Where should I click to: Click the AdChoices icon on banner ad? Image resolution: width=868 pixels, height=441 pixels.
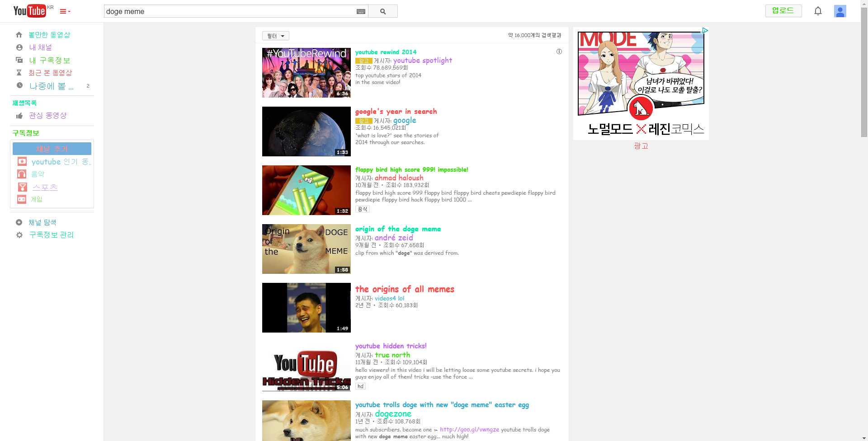pyautogui.click(x=705, y=31)
